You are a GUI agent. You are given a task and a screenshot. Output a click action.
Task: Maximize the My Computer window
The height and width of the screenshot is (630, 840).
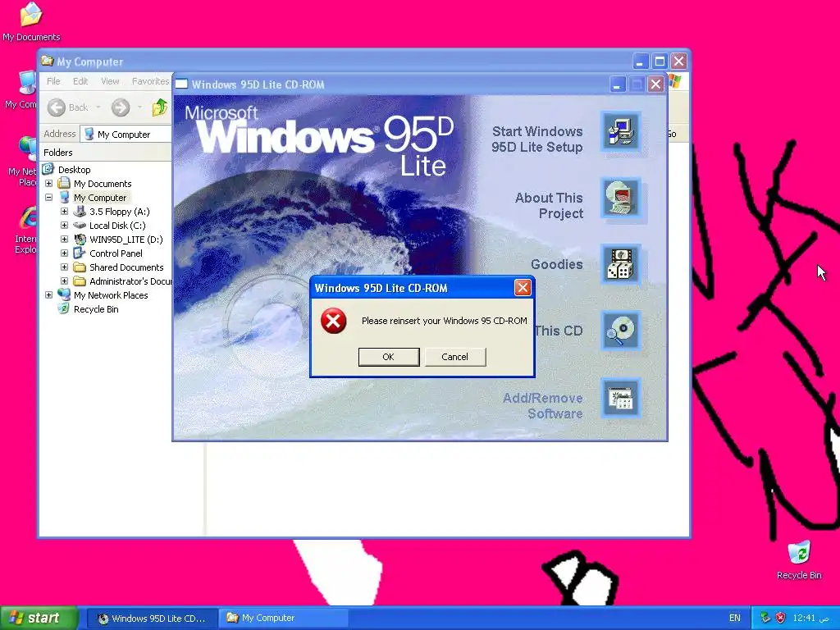coord(660,62)
